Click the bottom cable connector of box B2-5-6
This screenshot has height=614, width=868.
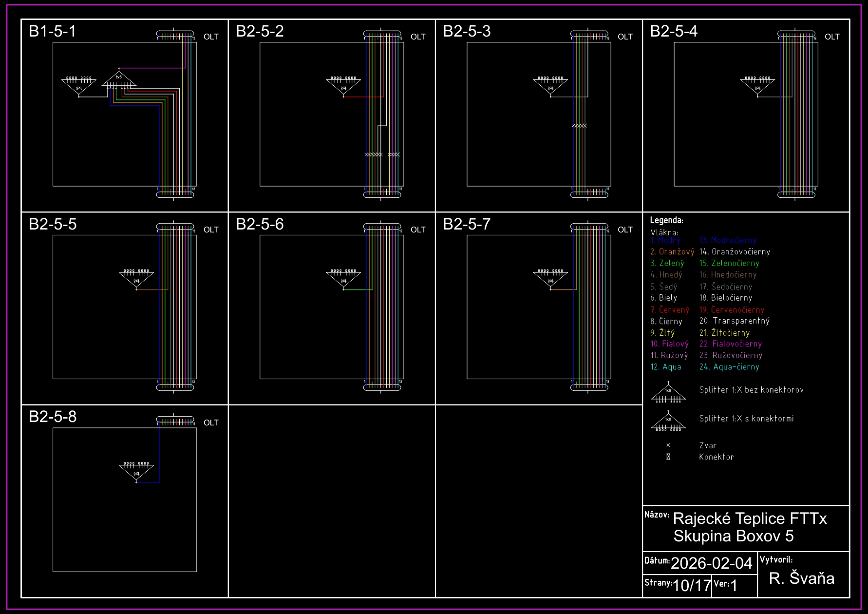pyautogui.click(x=382, y=387)
